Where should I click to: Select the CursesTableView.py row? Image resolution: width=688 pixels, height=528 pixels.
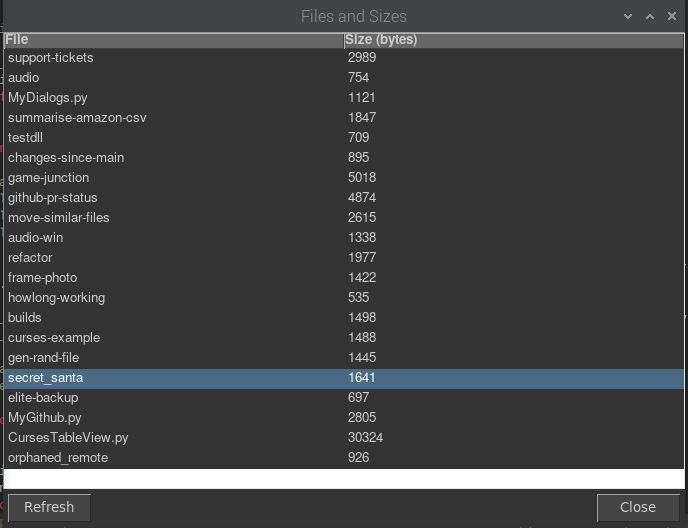[x=344, y=438]
